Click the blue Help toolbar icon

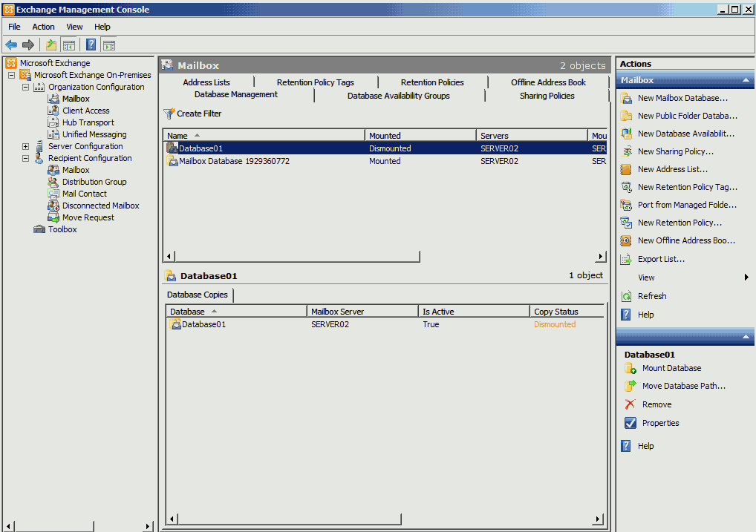point(91,45)
